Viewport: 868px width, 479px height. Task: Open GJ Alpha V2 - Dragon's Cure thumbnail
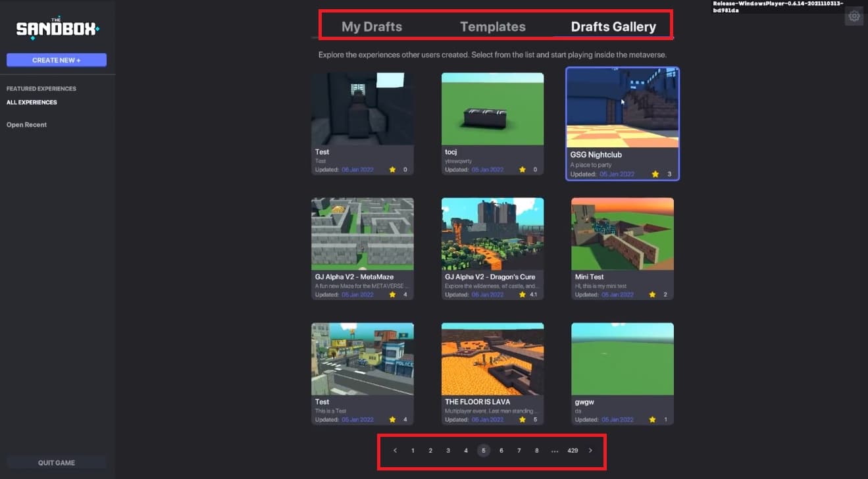[x=493, y=234]
